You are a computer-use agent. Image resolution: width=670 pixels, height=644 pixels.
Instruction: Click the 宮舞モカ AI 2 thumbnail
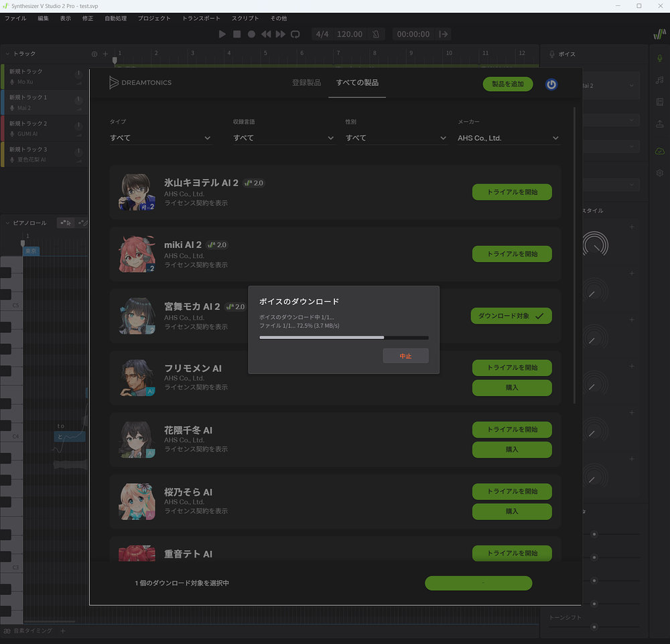137,316
